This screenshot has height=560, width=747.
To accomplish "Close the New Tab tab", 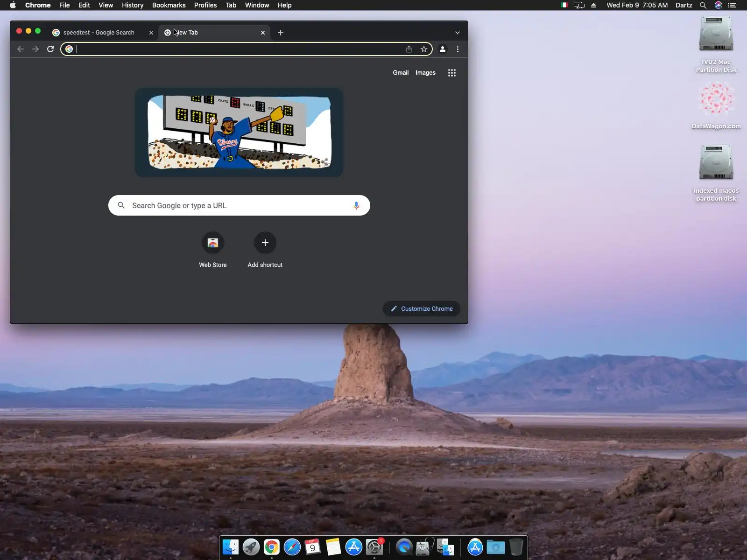I will 263,33.
